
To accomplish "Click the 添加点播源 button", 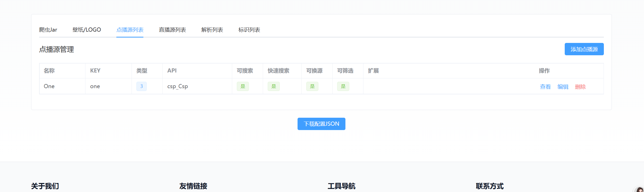I will pos(584,49).
